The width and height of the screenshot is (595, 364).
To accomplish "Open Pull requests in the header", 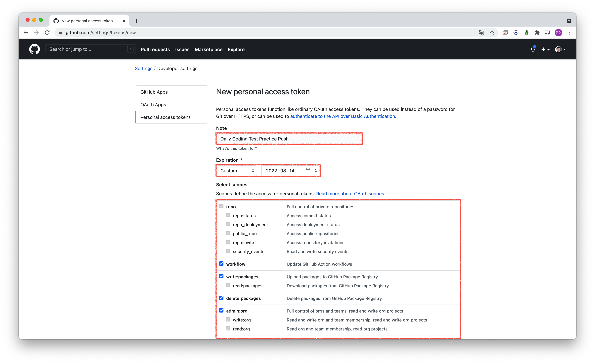I will point(155,49).
